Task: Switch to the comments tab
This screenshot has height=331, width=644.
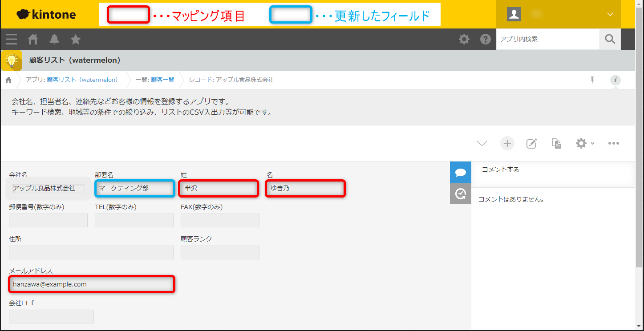Action: 460,172
